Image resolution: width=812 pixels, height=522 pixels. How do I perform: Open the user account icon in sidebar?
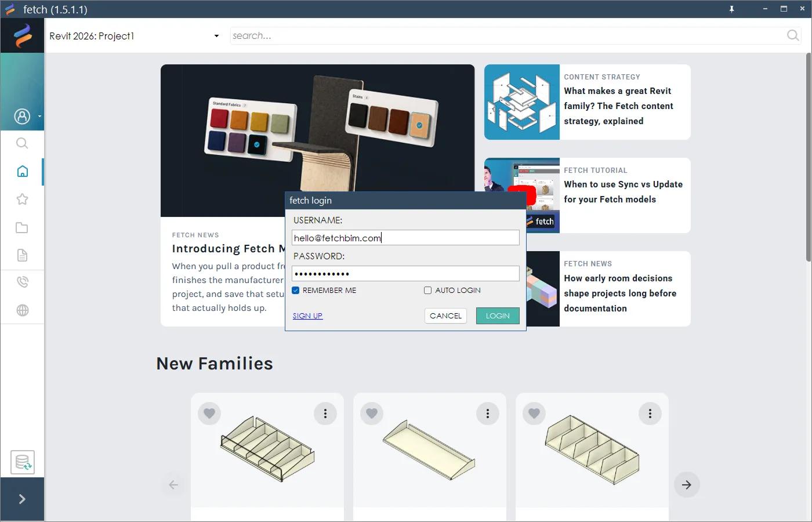pyautogui.click(x=22, y=117)
